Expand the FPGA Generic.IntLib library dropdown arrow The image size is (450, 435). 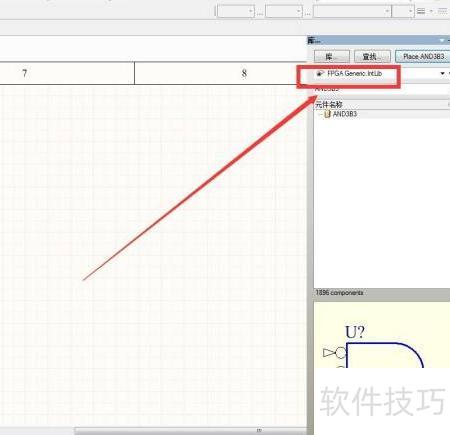click(x=442, y=73)
